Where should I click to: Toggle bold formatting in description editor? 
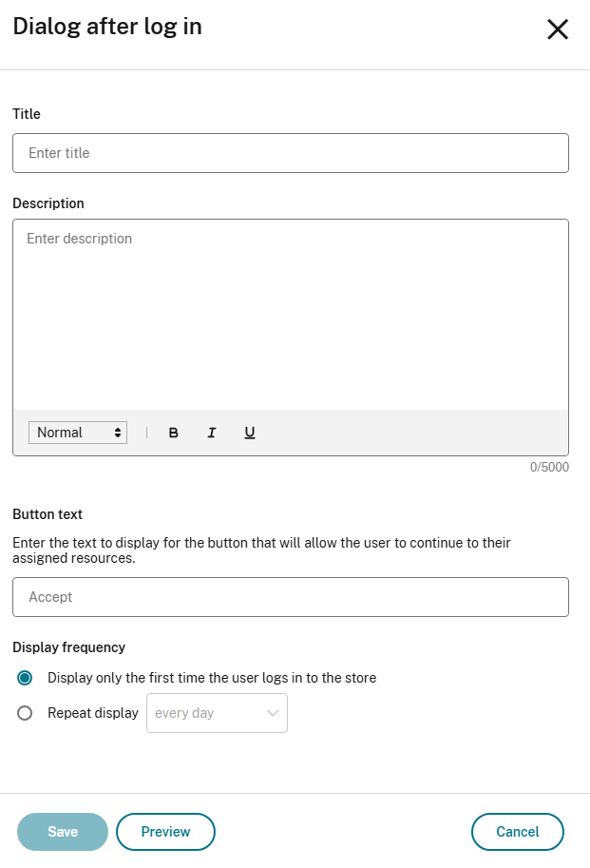pyautogui.click(x=174, y=433)
